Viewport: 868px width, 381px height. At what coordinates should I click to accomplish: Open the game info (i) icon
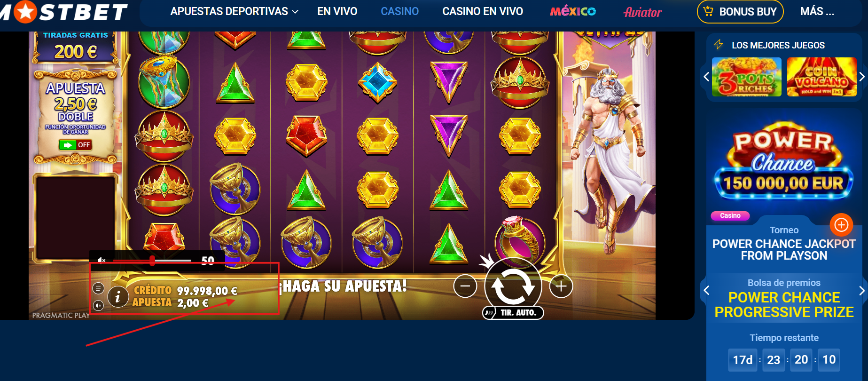click(x=118, y=297)
